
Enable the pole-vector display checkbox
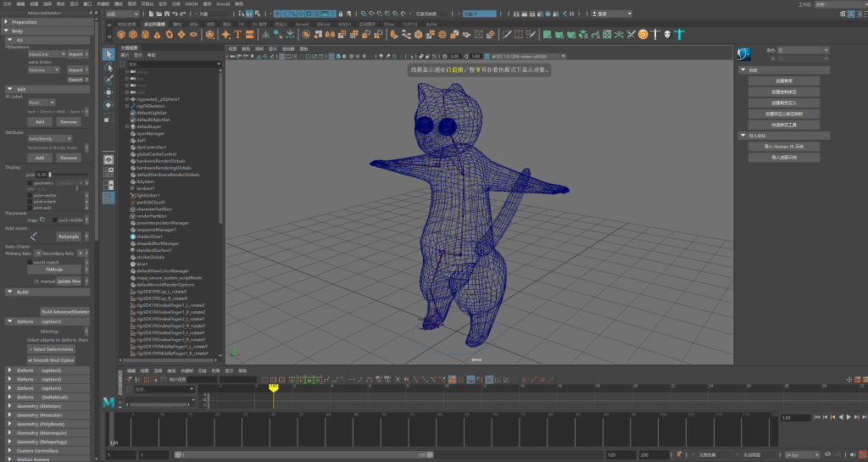(30, 194)
